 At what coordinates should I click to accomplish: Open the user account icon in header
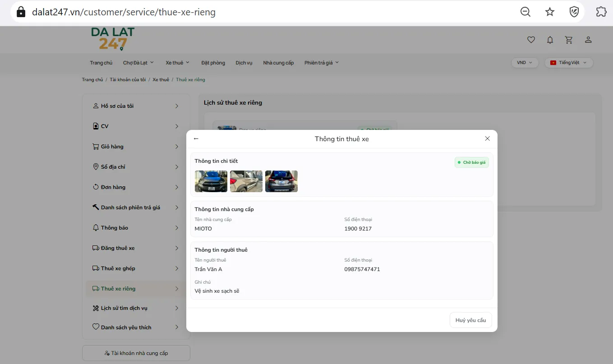pos(588,40)
